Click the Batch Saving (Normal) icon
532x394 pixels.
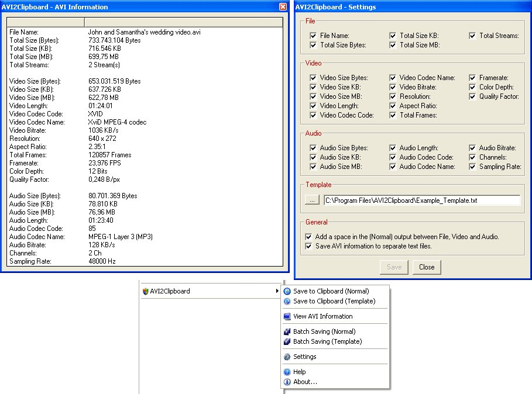pos(287,331)
